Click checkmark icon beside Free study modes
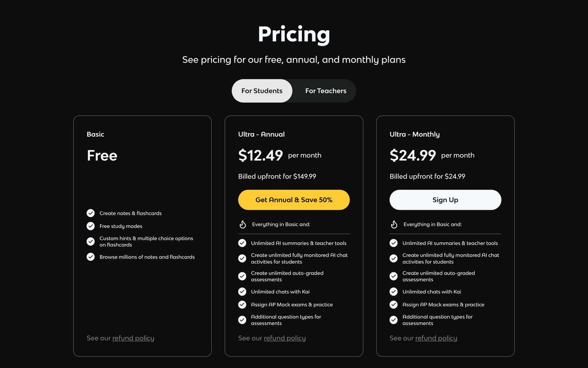This screenshot has width=588, height=368. click(x=90, y=226)
